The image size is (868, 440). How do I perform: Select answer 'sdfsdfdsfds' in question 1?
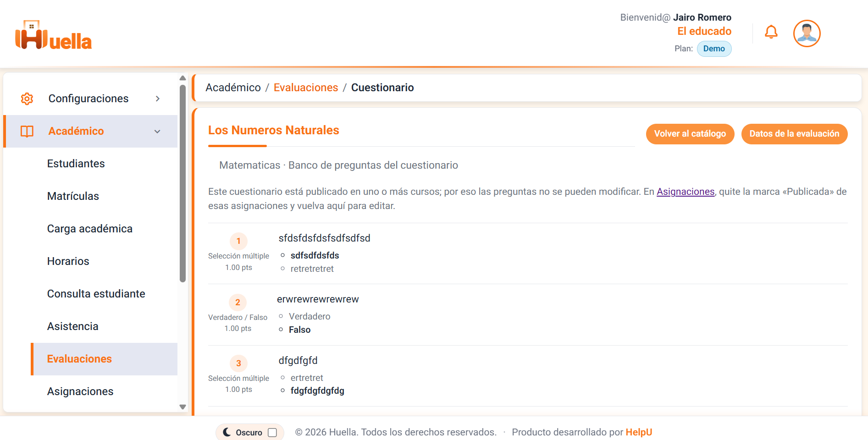315,255
